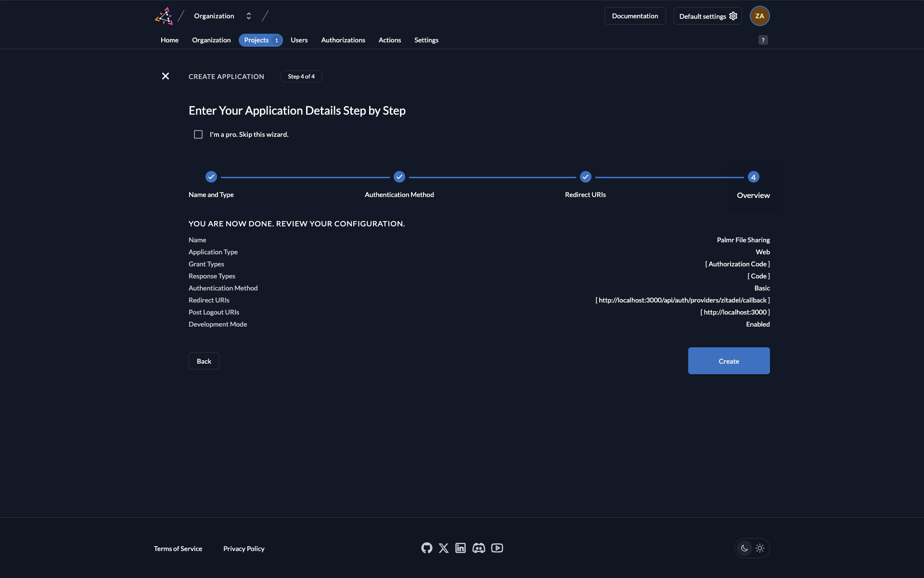Click the Development Mode 'Enabled' value
Image resolution: width=924 pixels, height=578 pixels.
tap(757, 324)
